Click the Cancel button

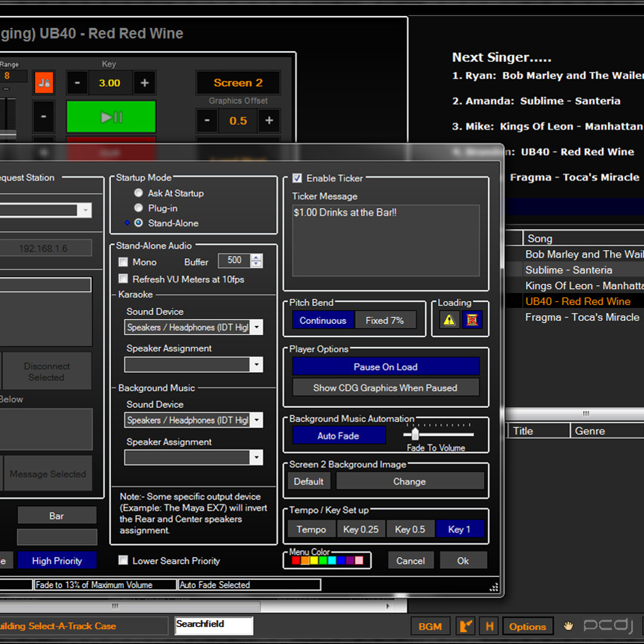click(411, 561)
